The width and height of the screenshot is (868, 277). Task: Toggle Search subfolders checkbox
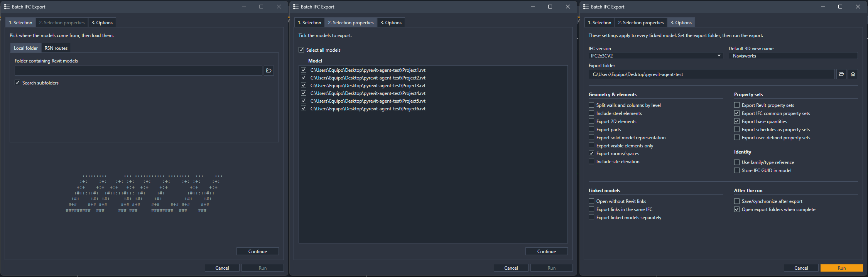pyautogui.click(x=17, y=83)
